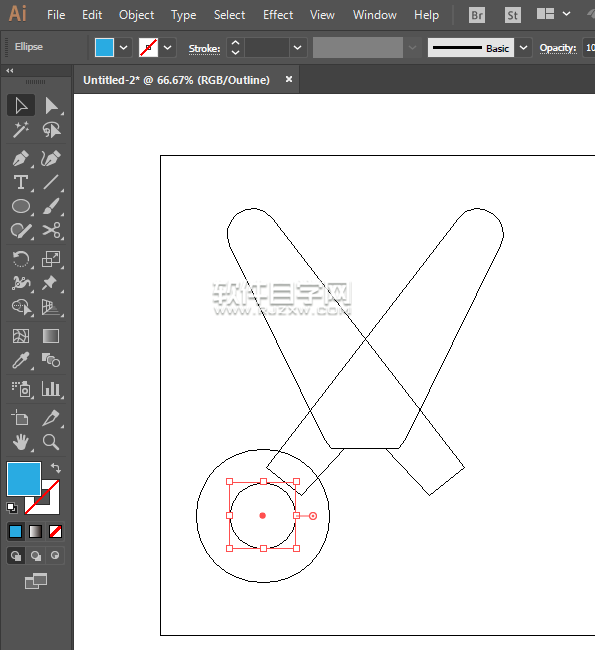Click the Direct Selection tool arrow
Viewport: 595px width, 650px height.
[x=51, y=105]
